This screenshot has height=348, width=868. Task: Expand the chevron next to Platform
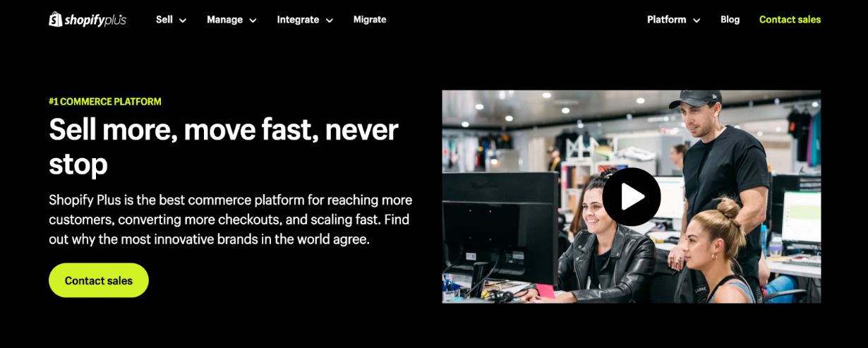click(697, 20)
